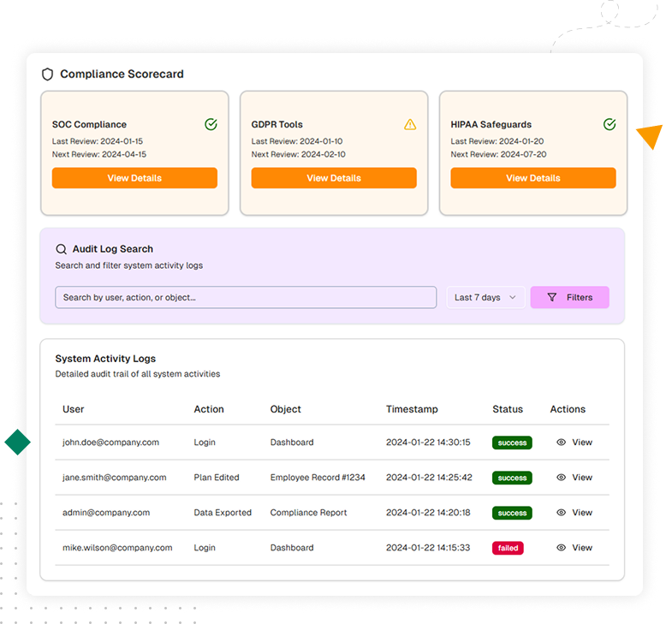The width and height of the screenshot is (672, 624).
Task: Click the eye icon in mike.wilson row
Action: [x=561, y=548]
